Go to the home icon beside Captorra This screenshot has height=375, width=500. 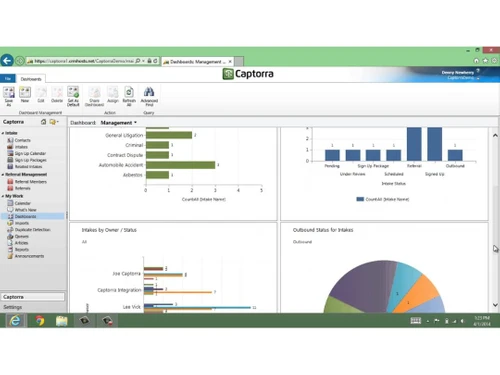tap(43, 122)
